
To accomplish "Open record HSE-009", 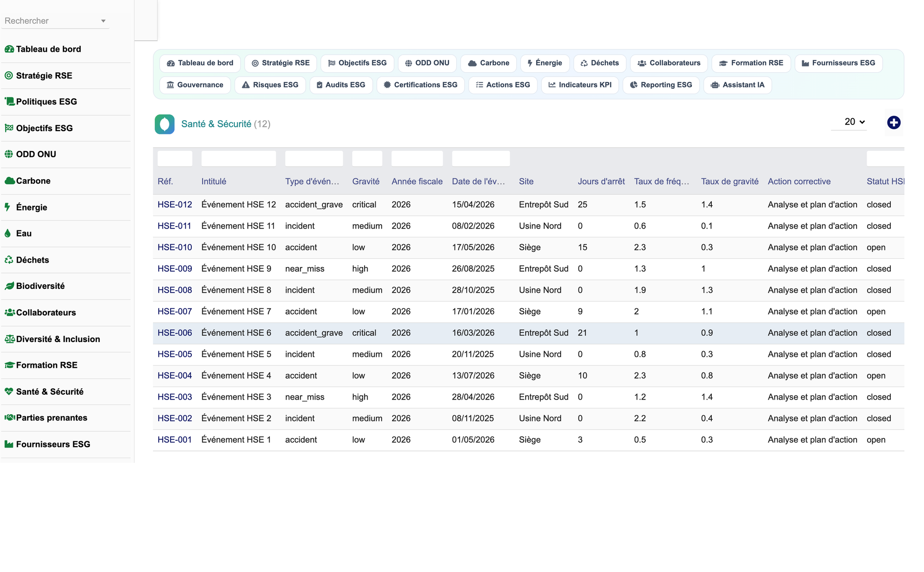I will [175, 269].
